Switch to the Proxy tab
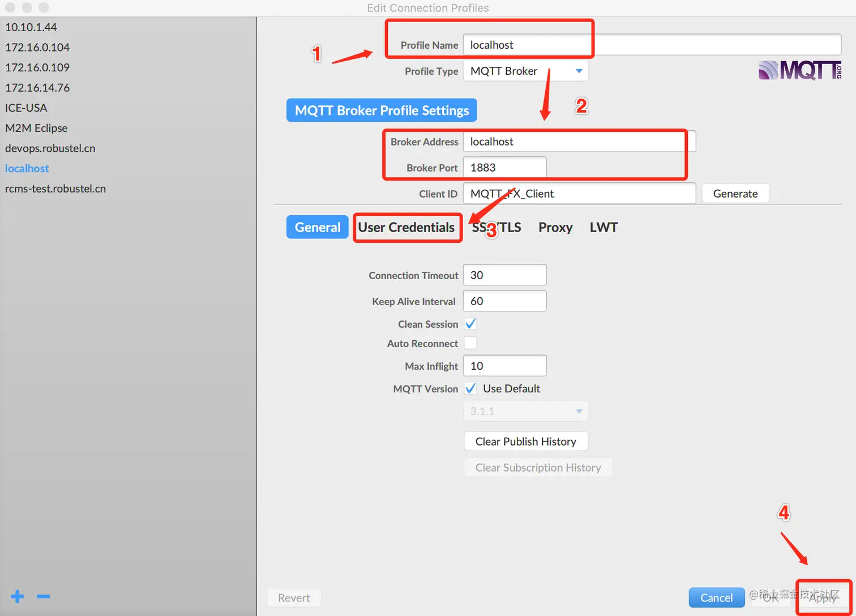The image size is (856, 616). (x=555, y=227)
